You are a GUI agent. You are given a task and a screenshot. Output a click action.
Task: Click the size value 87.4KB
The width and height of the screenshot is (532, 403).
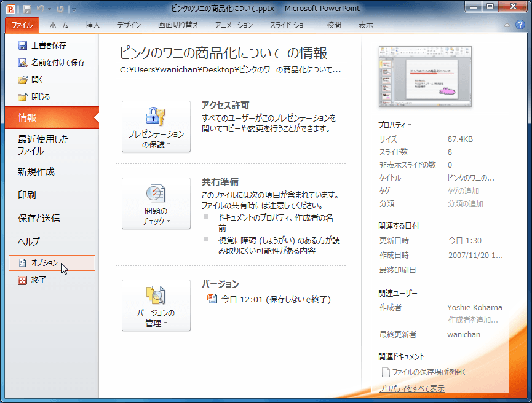[x=460, y=139]
